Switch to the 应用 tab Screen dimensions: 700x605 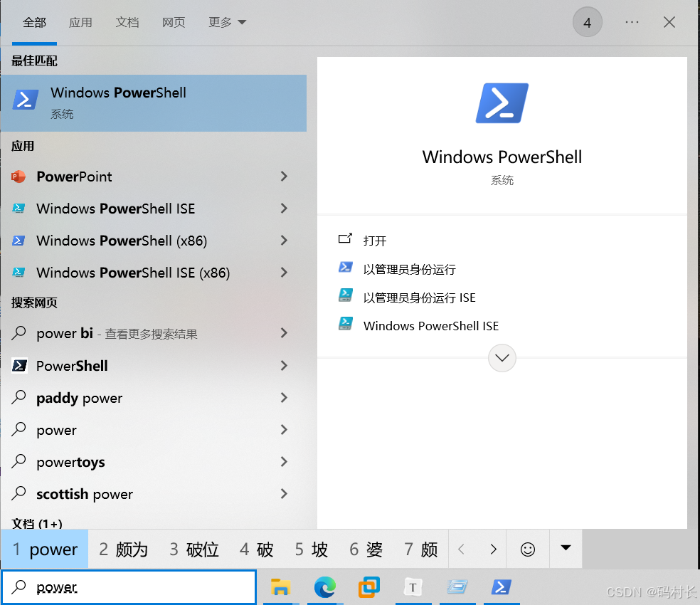pyautogui.click(x=80, y=22)
